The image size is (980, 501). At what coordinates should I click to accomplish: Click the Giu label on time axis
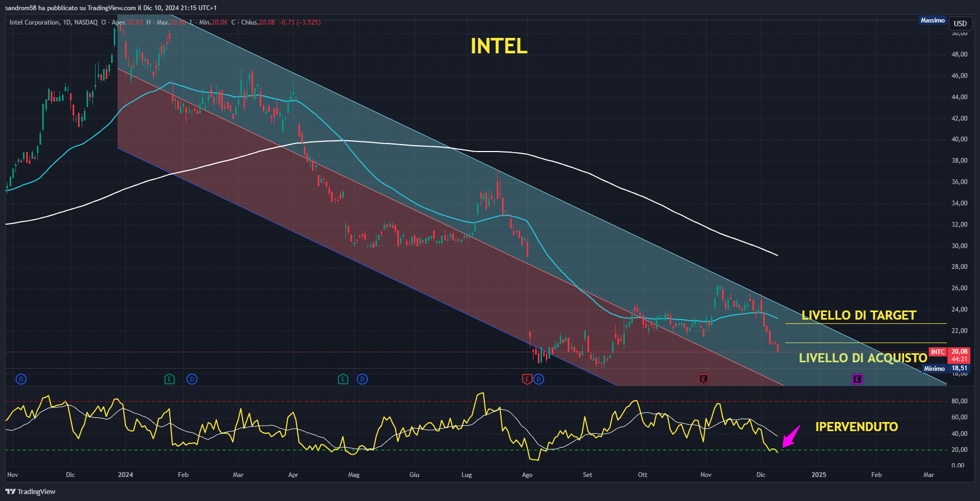point(414,475)
